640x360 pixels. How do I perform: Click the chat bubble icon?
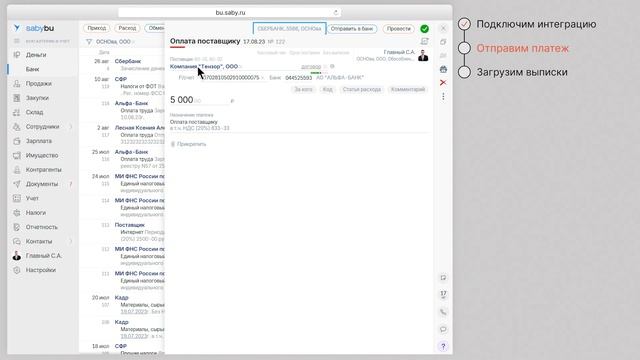pos(443,329)
